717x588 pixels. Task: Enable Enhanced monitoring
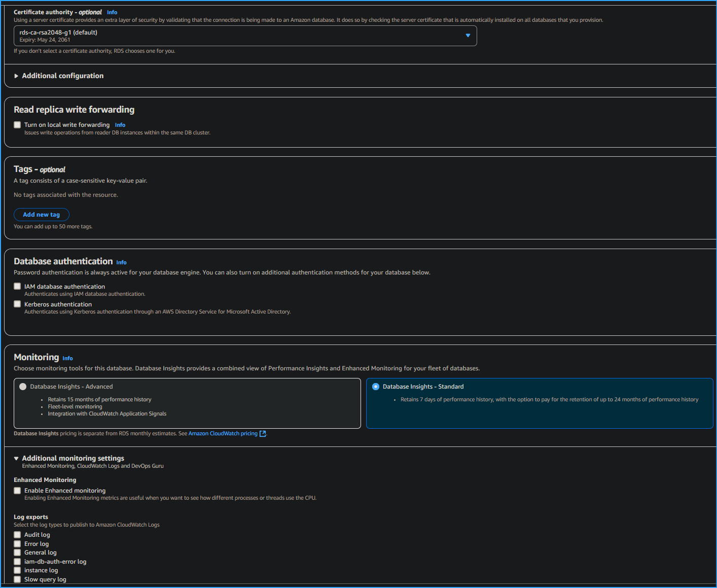[17, 490]
